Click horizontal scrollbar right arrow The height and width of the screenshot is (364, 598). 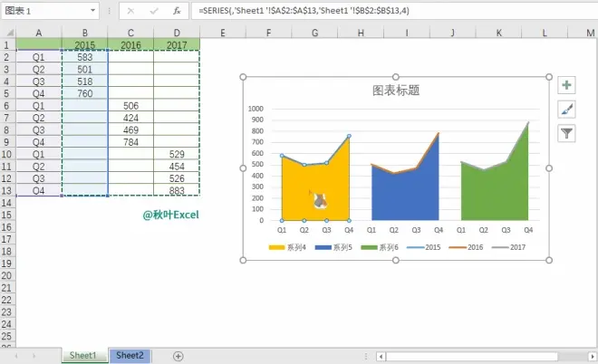tap(593, 357)
